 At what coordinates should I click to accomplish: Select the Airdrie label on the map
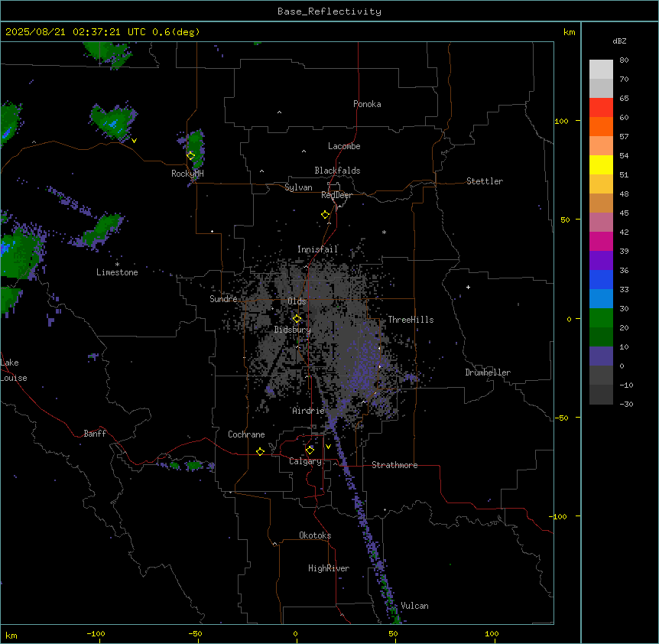(308, 411)
